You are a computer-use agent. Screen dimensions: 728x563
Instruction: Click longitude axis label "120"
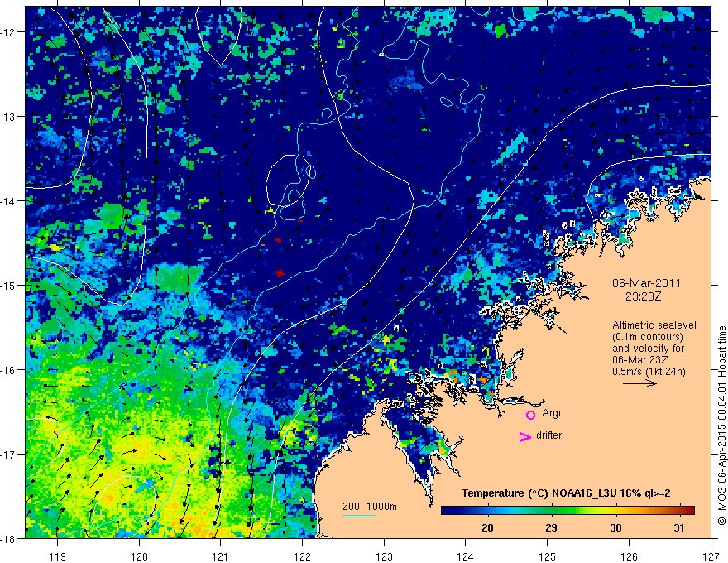(139, 556)
